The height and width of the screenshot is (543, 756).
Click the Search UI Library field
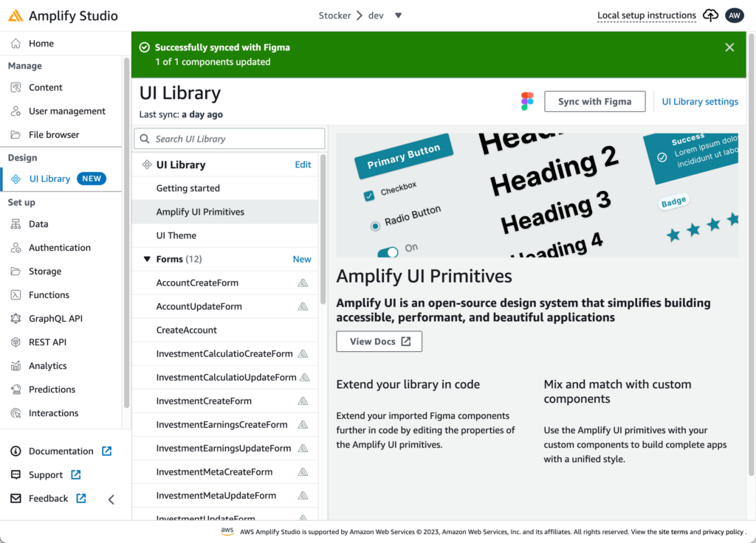tap(229, 139)
